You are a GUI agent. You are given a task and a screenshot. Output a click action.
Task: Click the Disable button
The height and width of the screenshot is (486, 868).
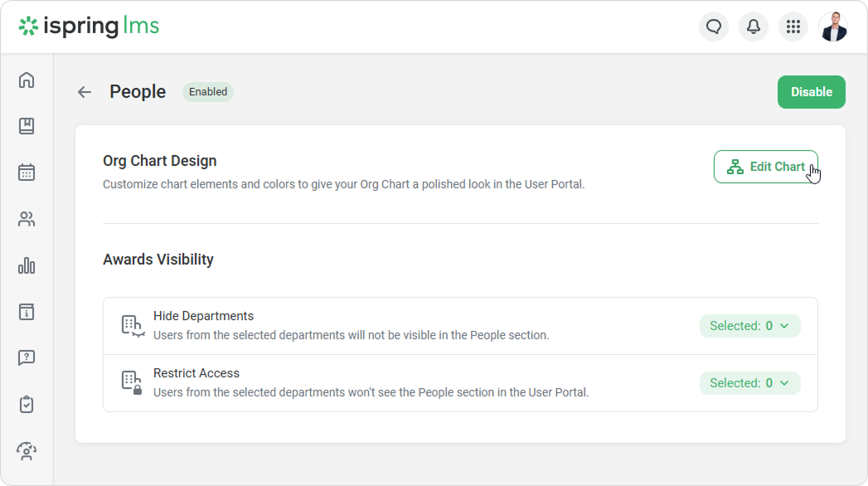(811, 92)
